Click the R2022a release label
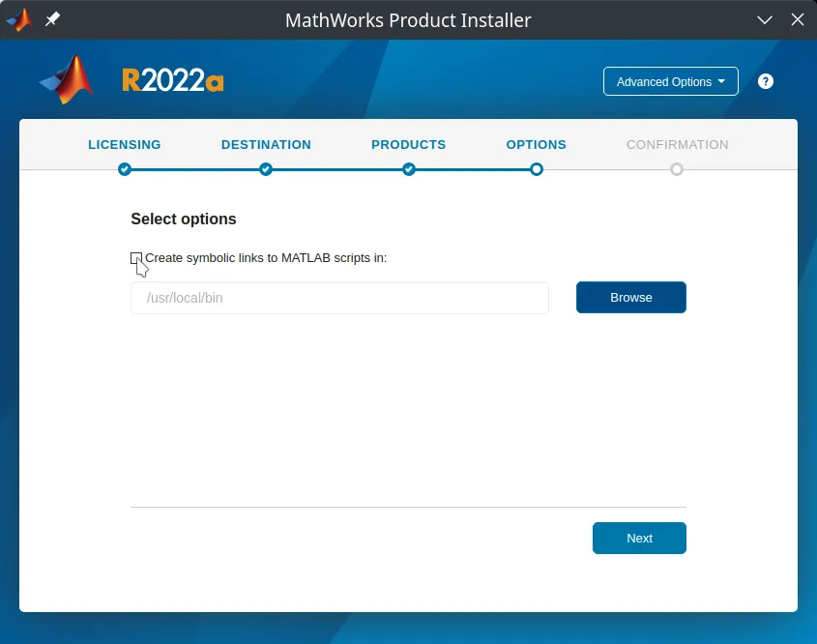Viewport: 817px width, 644px height. coord(173,81)
